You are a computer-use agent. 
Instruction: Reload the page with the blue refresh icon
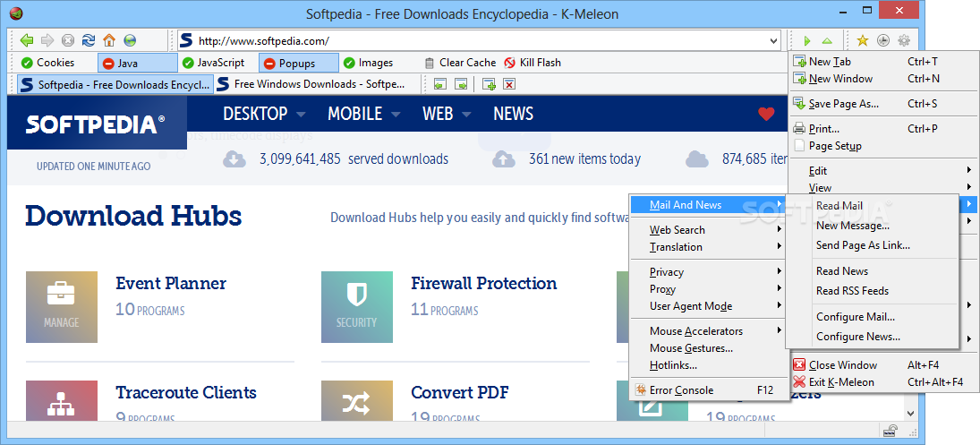[89, 40]
